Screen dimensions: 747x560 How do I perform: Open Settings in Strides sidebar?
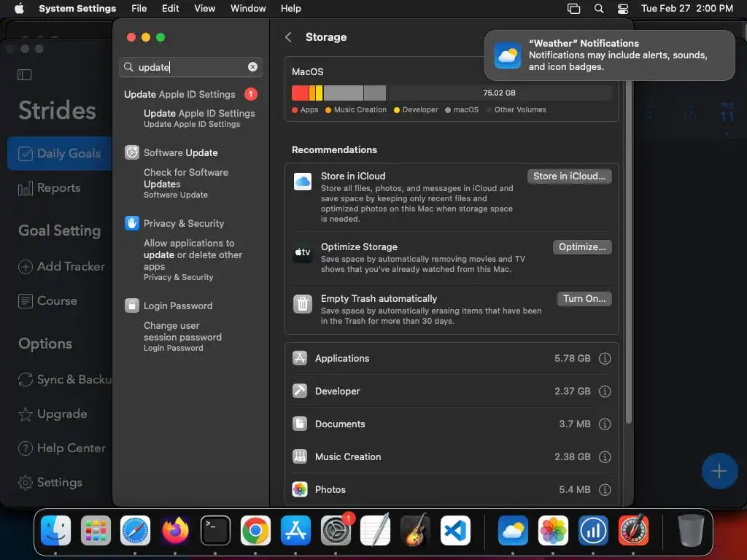coord(50,483)
